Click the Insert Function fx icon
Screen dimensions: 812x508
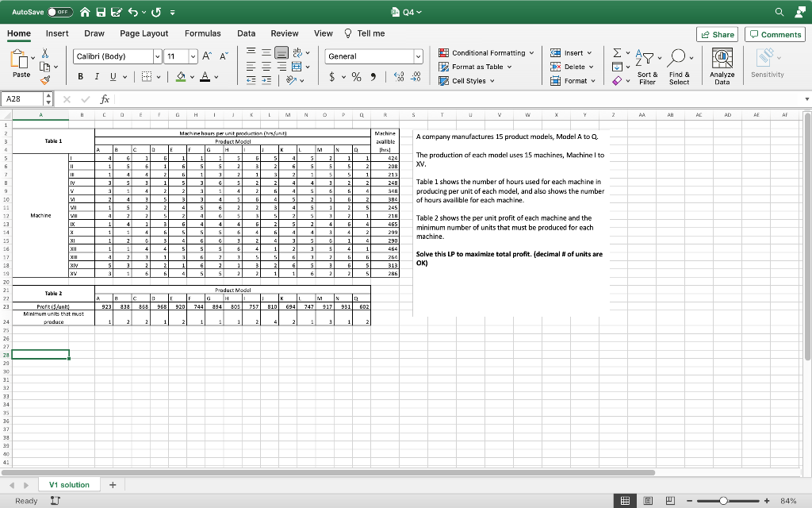tap(105, 98)
